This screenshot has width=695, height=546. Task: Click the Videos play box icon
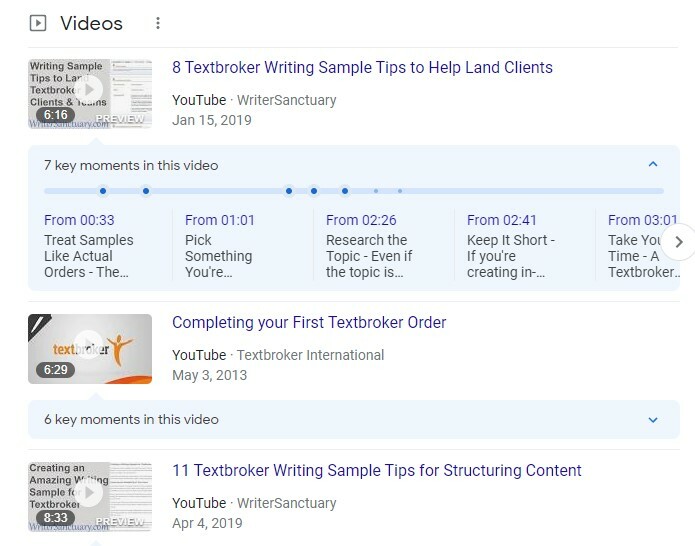click(x=38, y=23)
